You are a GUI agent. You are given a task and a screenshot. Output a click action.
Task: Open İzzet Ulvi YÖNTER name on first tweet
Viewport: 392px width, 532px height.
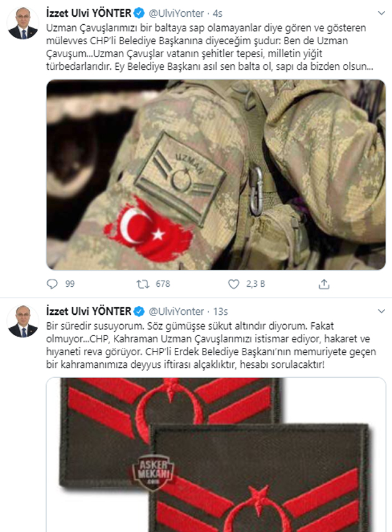88,13
